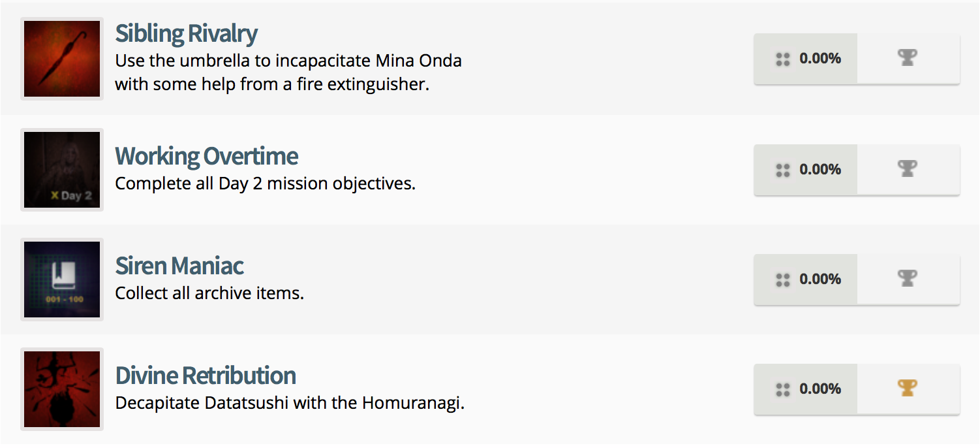The width and height of the screenshot is (980, 448).
Task: Click the 0.00% value beside Siren Maniac
Action: pyautogui.click(x=820, y=280)
